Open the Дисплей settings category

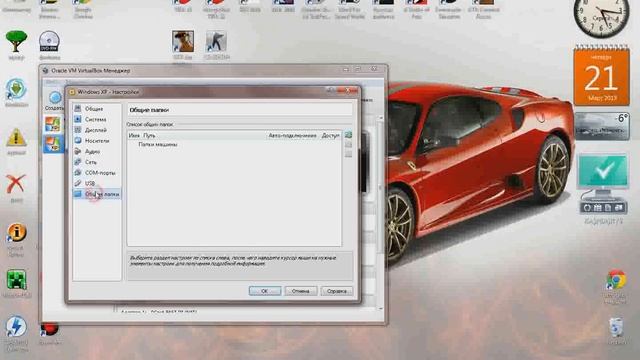coord(96,130)
